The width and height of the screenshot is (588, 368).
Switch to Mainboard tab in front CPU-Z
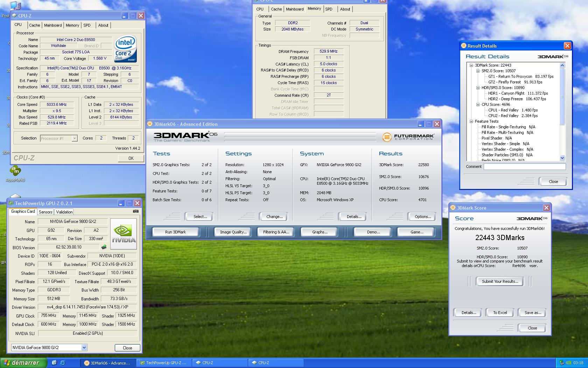point(53,25)
